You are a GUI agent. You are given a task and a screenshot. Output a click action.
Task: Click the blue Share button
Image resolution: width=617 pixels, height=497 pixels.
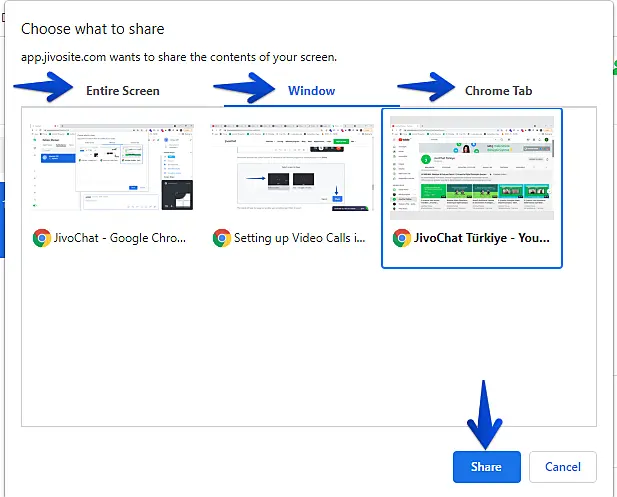tap(486, 467)
